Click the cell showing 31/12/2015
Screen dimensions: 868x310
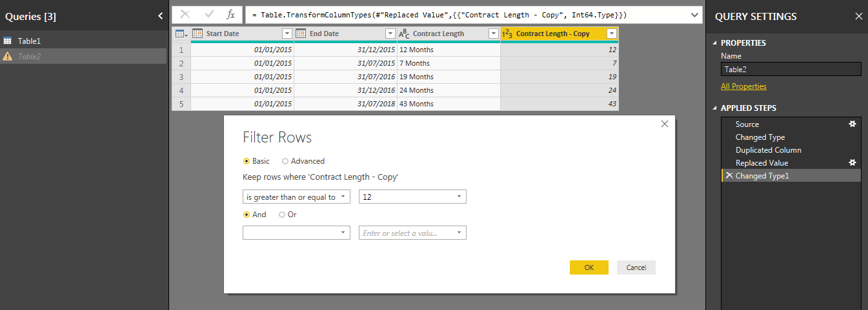pos(345,50)
